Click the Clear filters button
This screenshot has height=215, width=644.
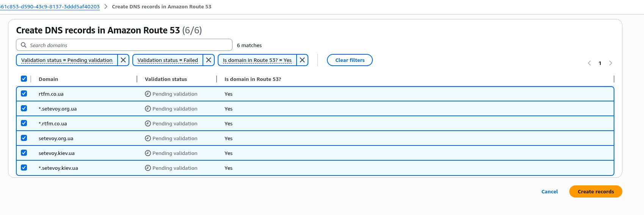coord(350,60)
